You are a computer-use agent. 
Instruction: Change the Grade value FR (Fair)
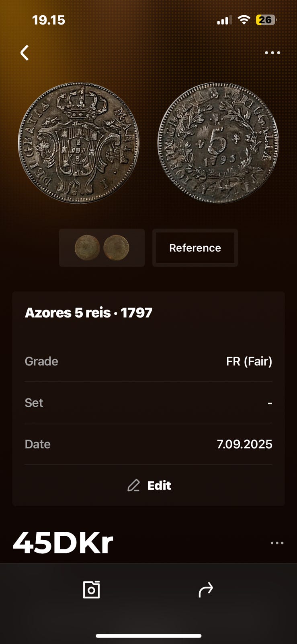249,361
